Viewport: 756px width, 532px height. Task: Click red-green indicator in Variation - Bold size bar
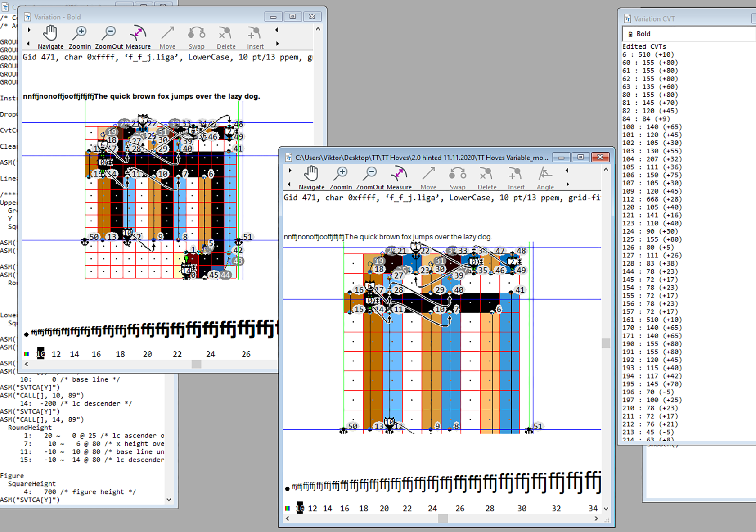(27, 354)
